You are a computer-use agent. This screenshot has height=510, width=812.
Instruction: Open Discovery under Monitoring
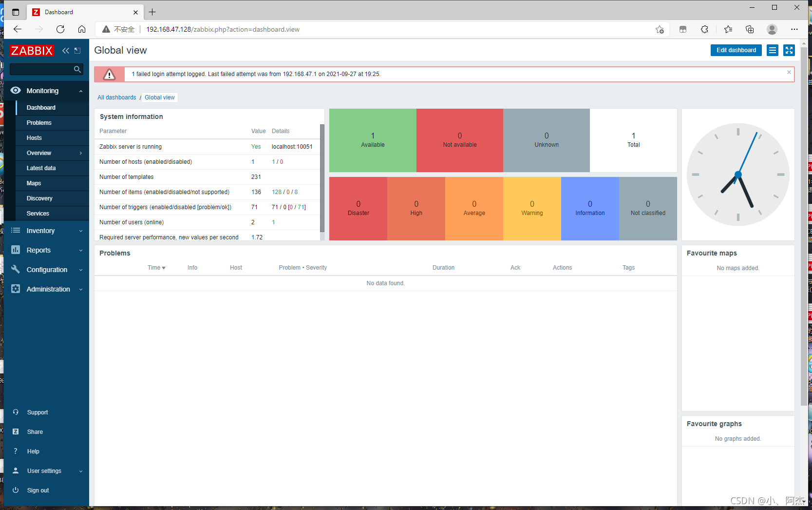39,198
